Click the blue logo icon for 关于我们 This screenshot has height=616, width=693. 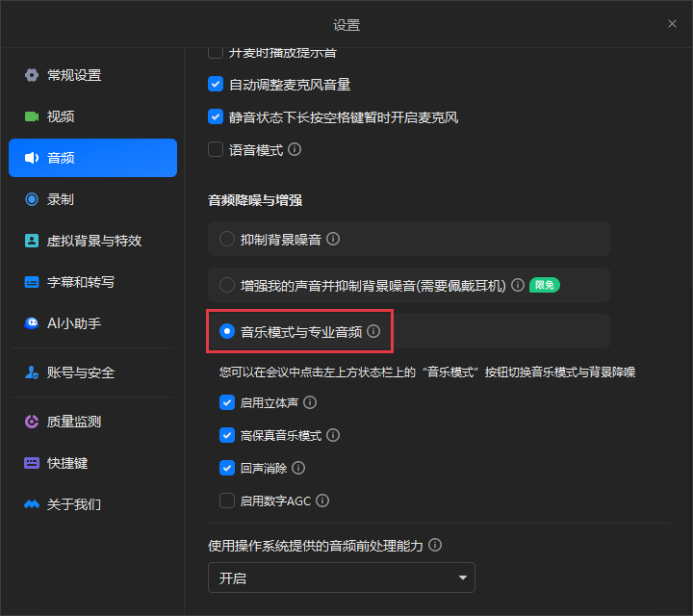[x=32, y=504]
